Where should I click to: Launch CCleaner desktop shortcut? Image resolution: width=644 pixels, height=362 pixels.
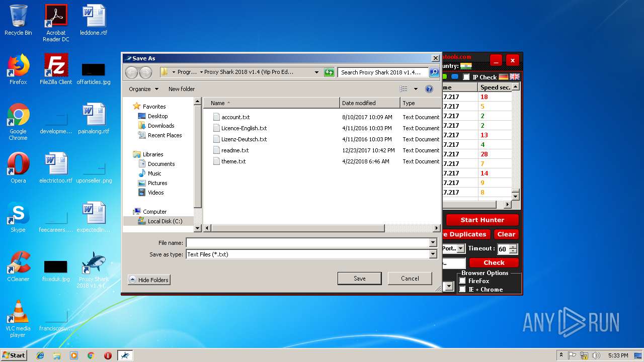tap(18, 266)
